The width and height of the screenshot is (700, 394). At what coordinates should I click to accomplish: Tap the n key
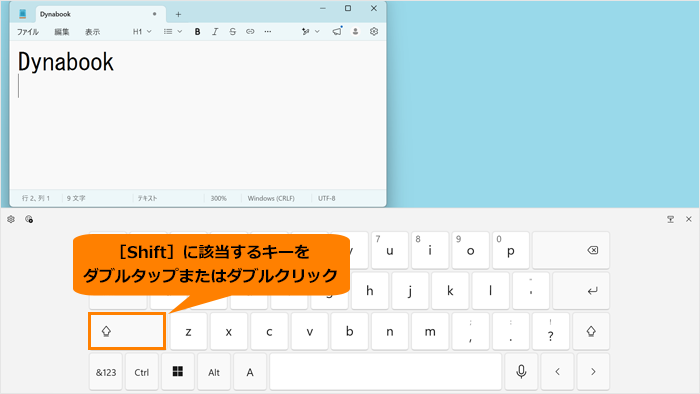390,332
